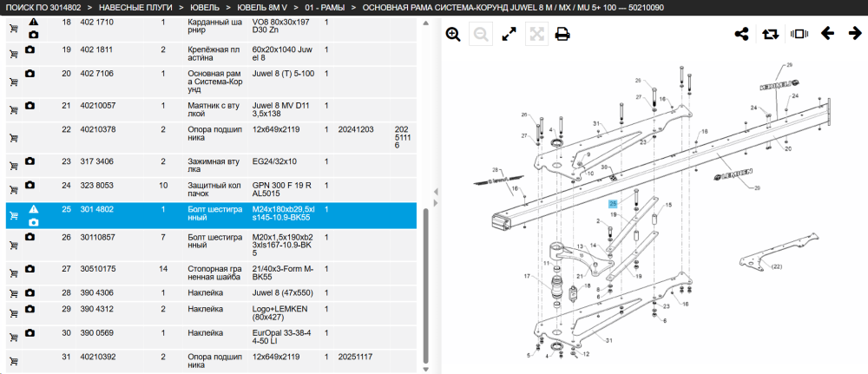
Task: Click the fullscreen expand arrows icon
Action: tap(509, 35)
